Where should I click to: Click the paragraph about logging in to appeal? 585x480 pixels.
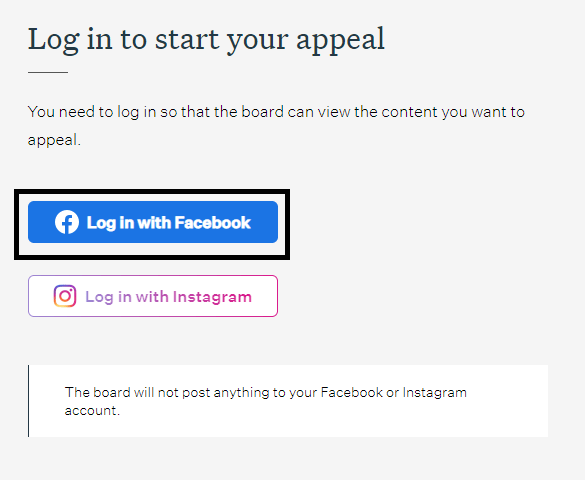pyautogui.click(x=276, y=126)
